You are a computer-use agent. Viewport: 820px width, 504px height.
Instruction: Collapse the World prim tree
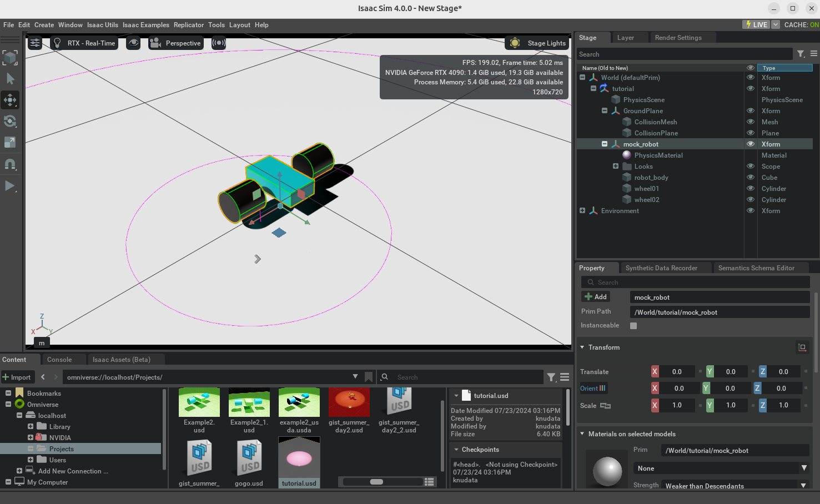click(x=582, y=78)
